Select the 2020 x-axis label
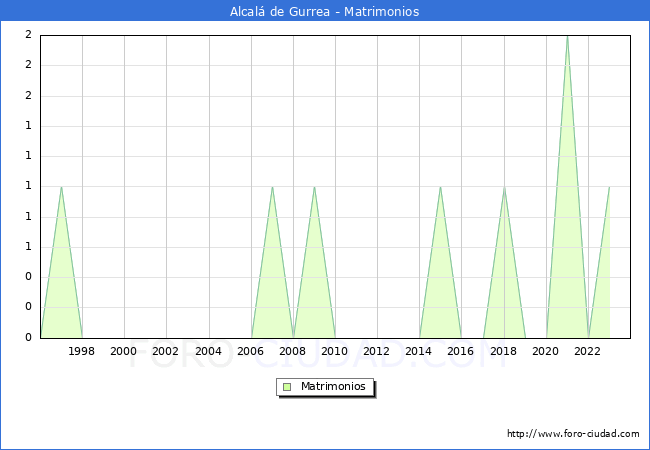 click(545, 351)
